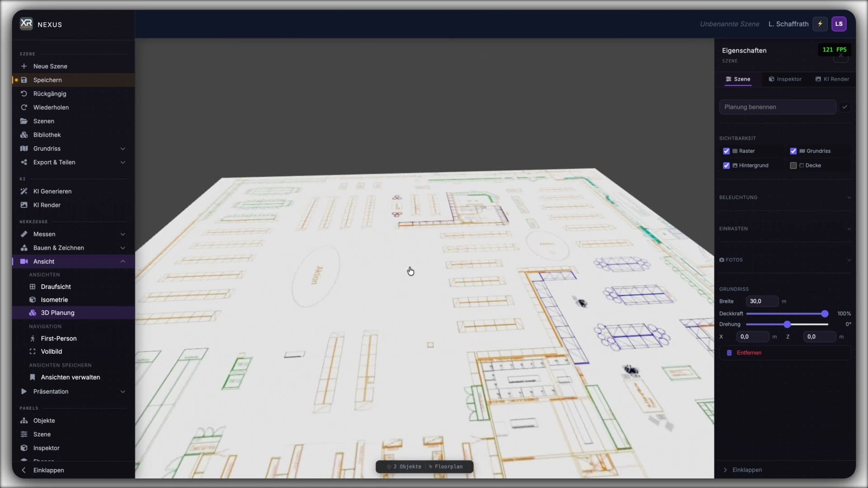
Task: Click the lightning bolt icon in header
Action: coord(820,24)
